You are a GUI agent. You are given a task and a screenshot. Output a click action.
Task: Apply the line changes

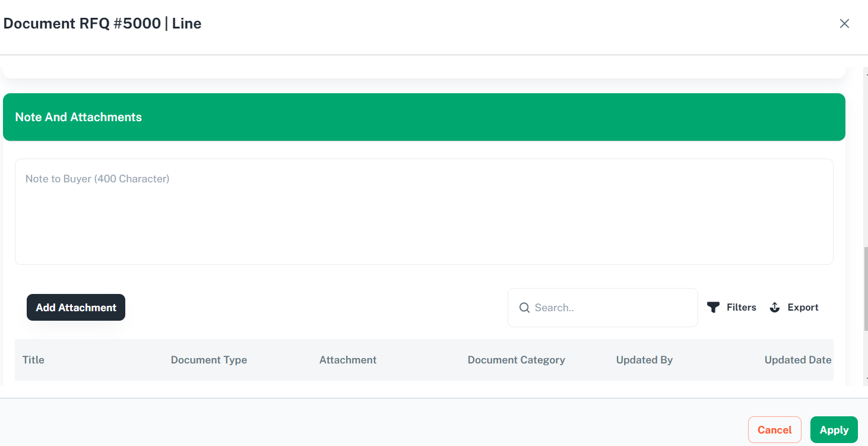point(834,430)
